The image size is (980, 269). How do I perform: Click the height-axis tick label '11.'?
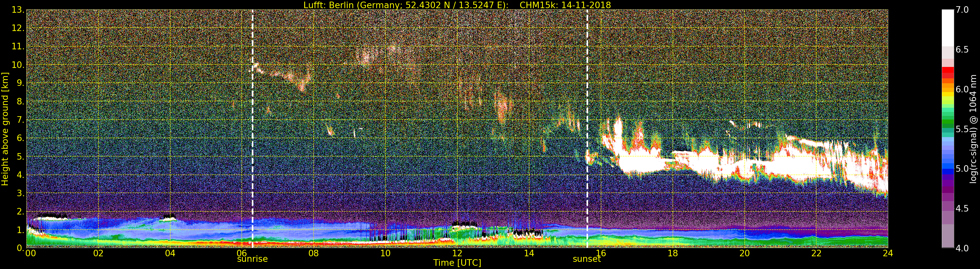coord(18,46)
